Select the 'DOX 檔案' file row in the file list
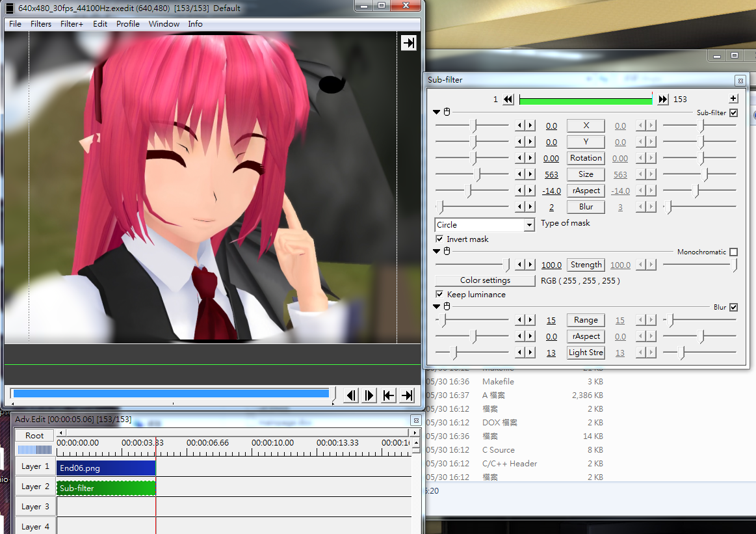This screenshot has height=534, width=756. pos(514,422)
